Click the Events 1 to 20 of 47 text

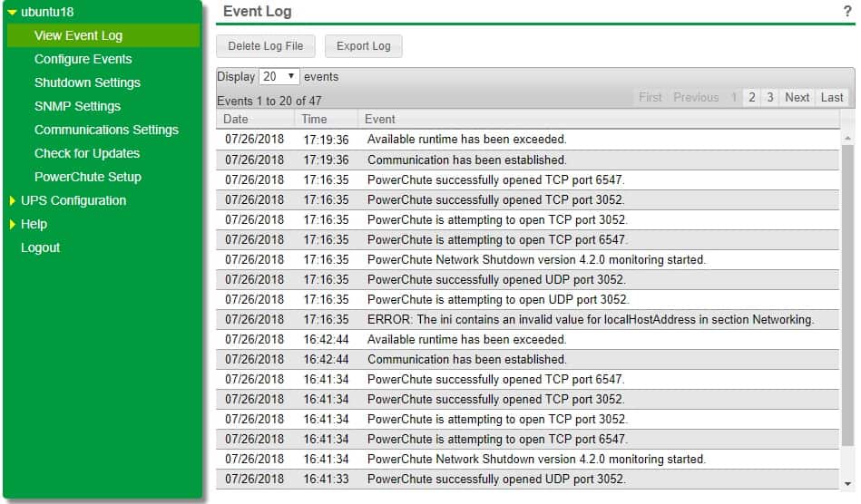(269, 101)
